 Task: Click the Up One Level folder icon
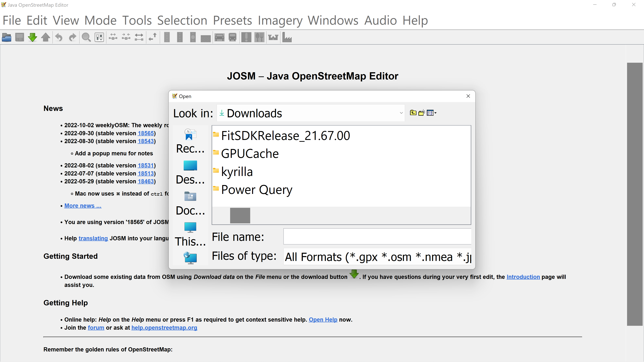pos(413,113)
